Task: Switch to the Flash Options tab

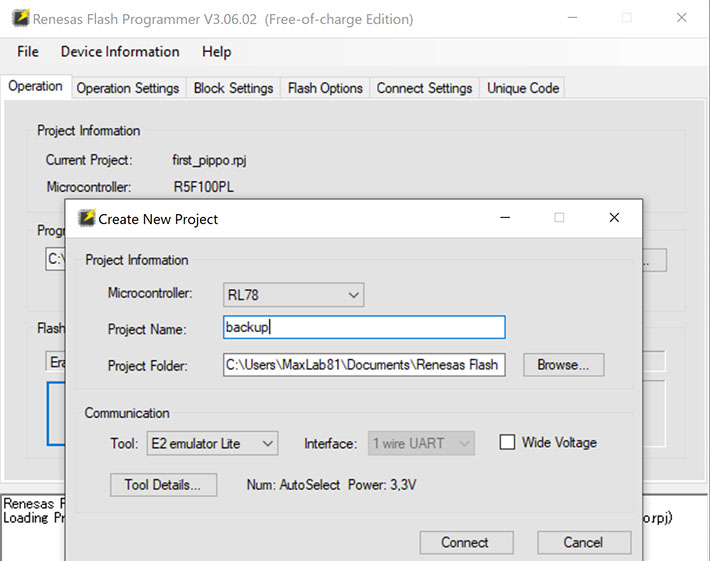Action: tap(325, 88)
